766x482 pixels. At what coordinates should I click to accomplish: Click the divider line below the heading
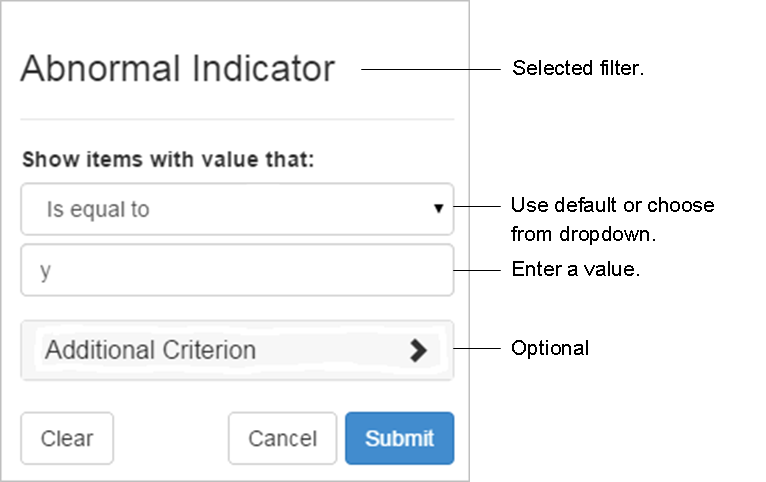[x=237, y=120]
